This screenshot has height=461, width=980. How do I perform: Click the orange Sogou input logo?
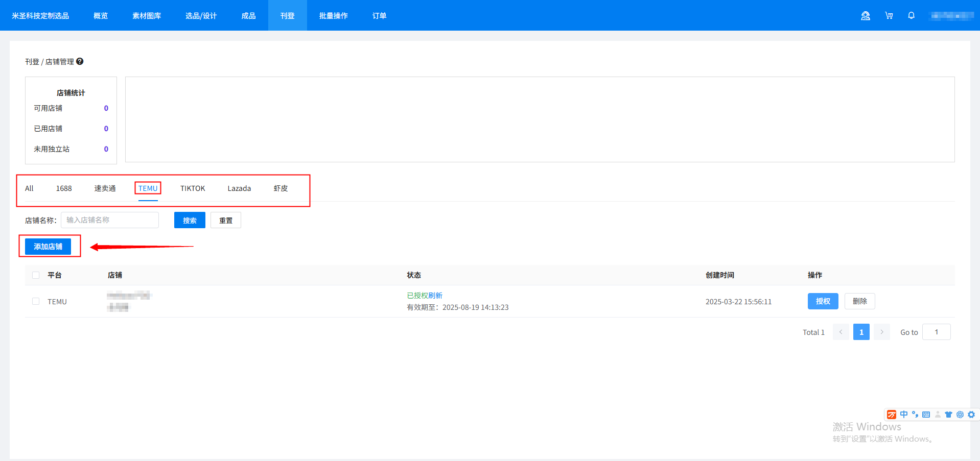click(892, 415)
